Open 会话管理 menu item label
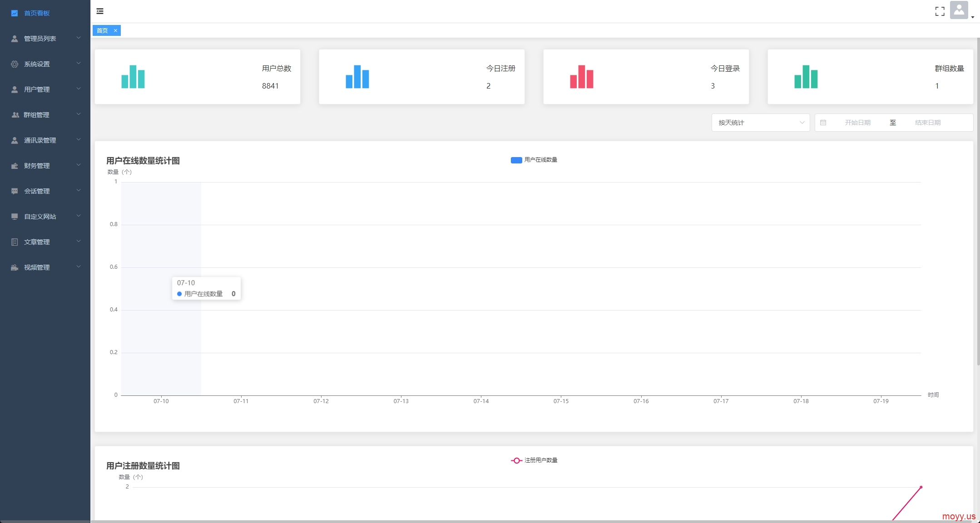 coord(37,191)
